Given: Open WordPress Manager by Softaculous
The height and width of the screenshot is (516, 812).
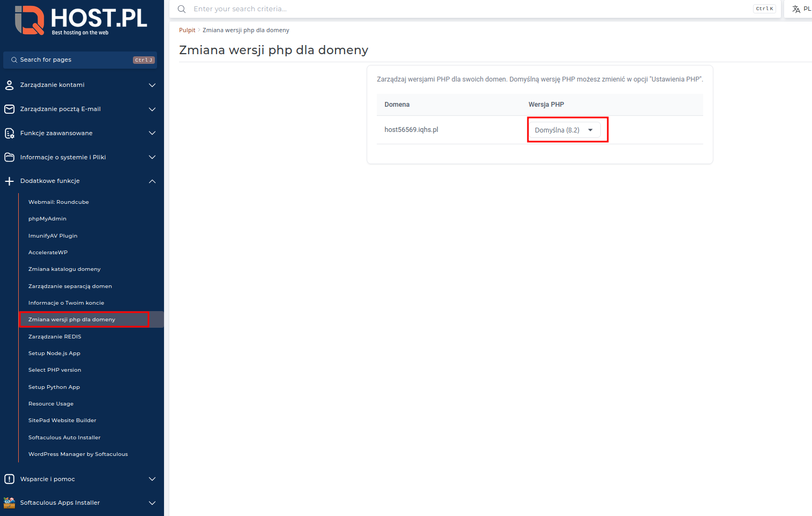Looking at the screenshot, I should pos(78,454).
